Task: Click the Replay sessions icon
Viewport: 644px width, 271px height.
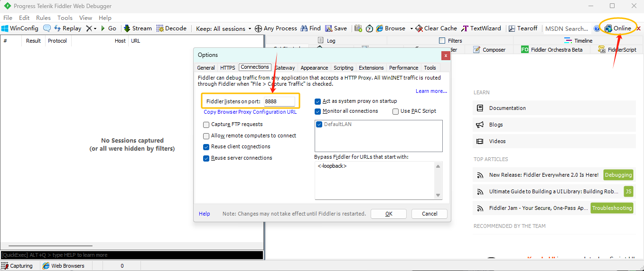Action: coord(57,28)
